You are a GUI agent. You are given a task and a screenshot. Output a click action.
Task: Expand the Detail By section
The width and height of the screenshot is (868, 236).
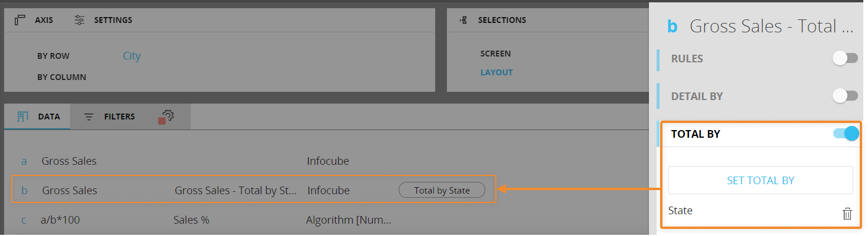coord(697,97)
